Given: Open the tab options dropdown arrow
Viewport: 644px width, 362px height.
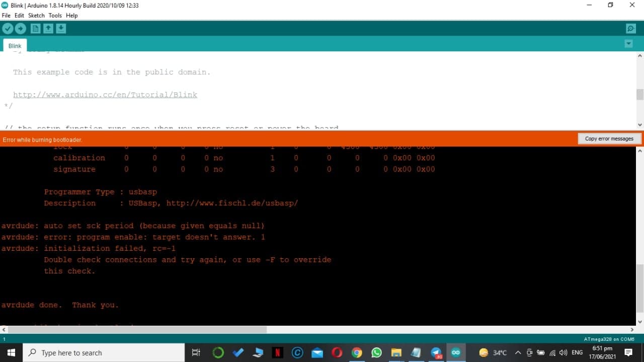Looking at the screenshot, I should click(x=628, y=43).
